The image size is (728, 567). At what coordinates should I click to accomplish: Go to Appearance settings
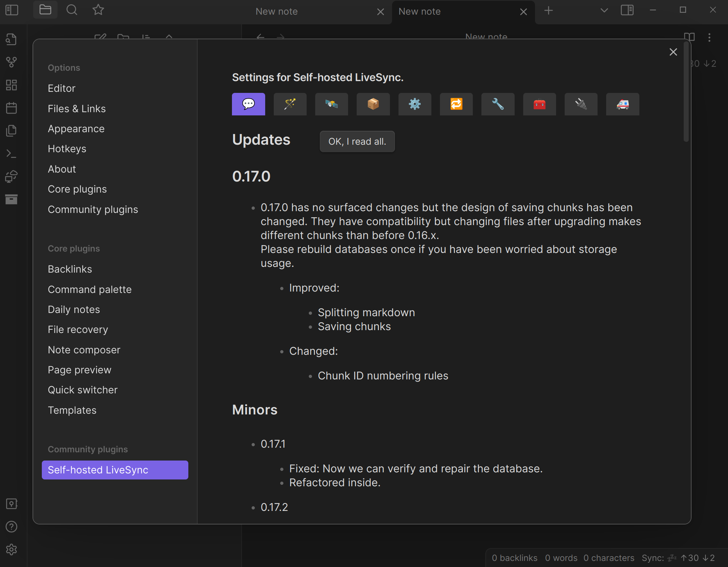click(x=115, y=129)
